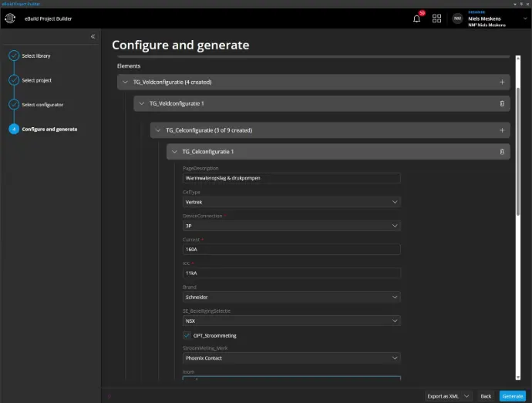Click the scrollbar up arrow
The height and width of the screenshot is (403, 532).
(518, 58)
